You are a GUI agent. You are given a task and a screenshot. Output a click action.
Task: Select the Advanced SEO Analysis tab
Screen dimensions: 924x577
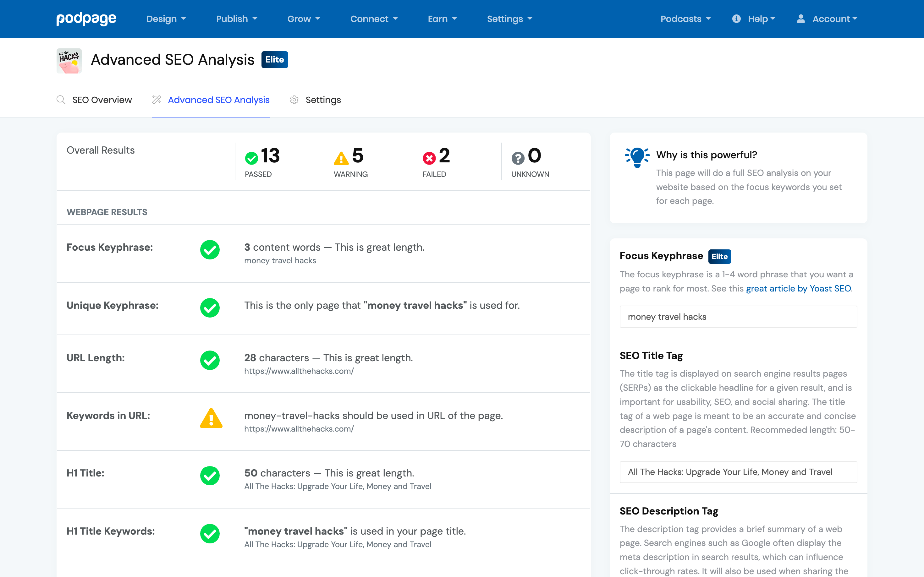click(x=218, y=100)
